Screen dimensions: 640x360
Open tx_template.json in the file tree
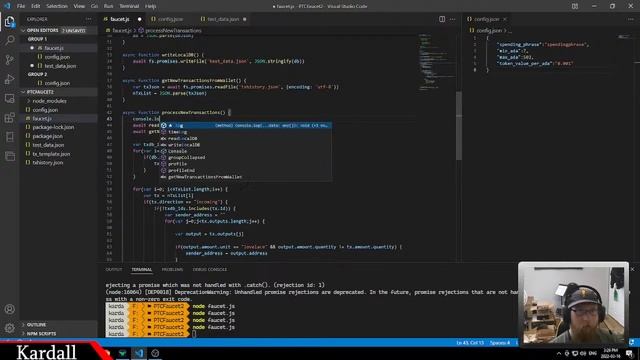[58, 154]
